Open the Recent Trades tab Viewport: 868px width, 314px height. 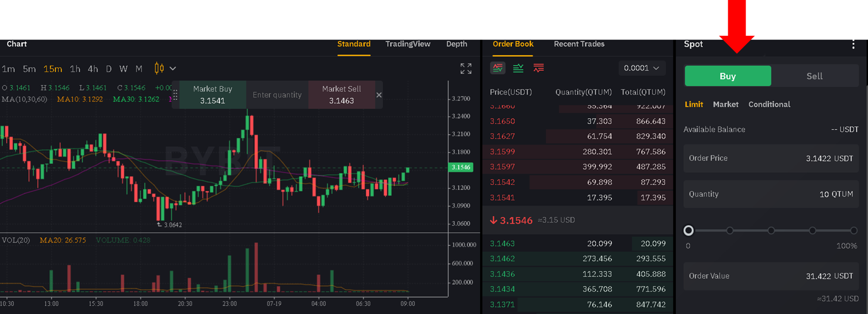coord(579,44)
